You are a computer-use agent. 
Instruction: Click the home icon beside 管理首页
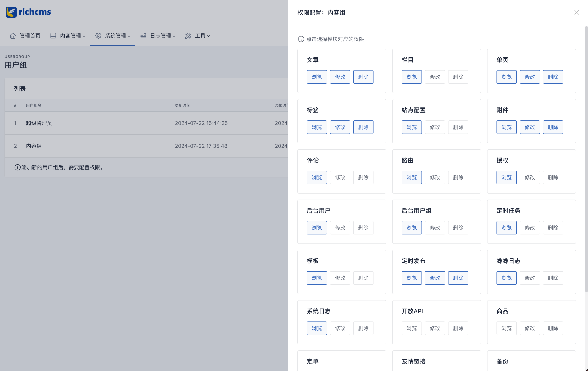point(13,36)
